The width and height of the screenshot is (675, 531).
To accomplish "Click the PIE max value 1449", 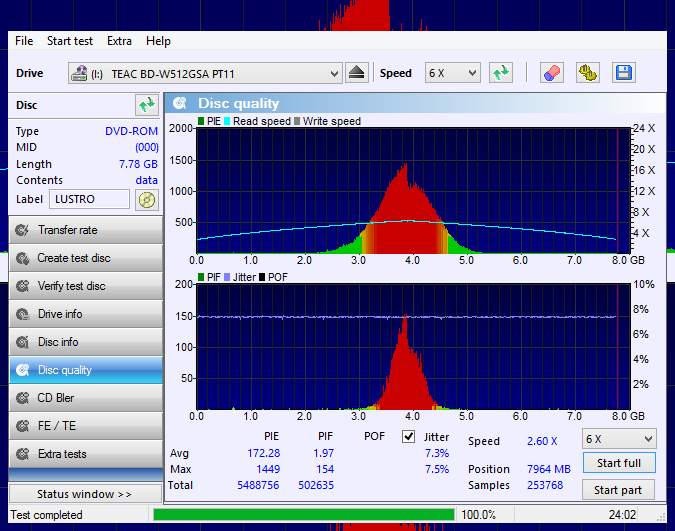I will 268,469.
